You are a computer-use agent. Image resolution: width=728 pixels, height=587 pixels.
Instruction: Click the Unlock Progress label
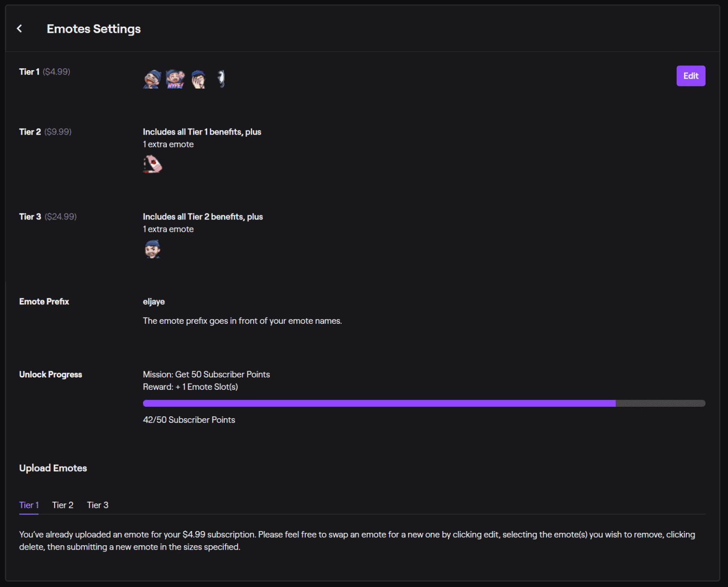point(51,375)
